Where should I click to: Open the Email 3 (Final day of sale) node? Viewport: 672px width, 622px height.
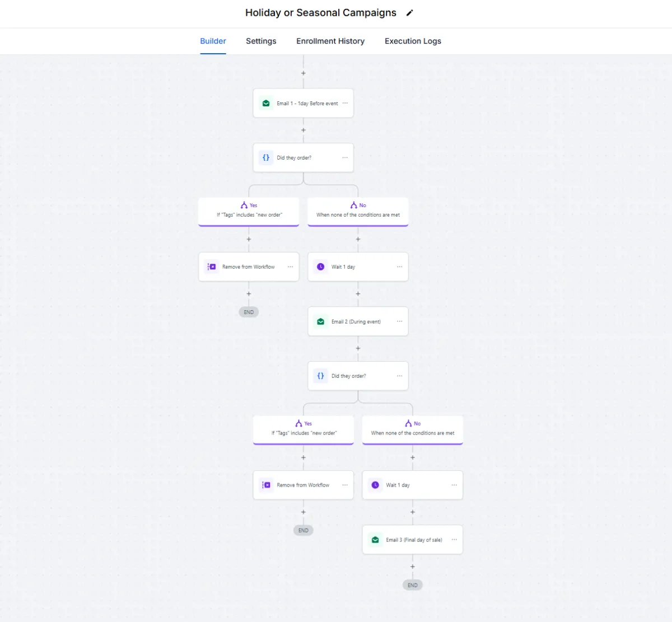click(413, 540)
